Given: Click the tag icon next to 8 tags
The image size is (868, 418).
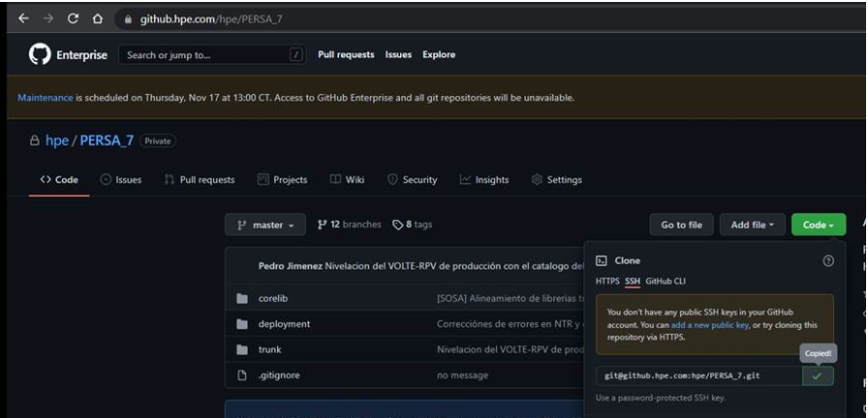Looking at the screenshot, I should [x=398, y=225].
